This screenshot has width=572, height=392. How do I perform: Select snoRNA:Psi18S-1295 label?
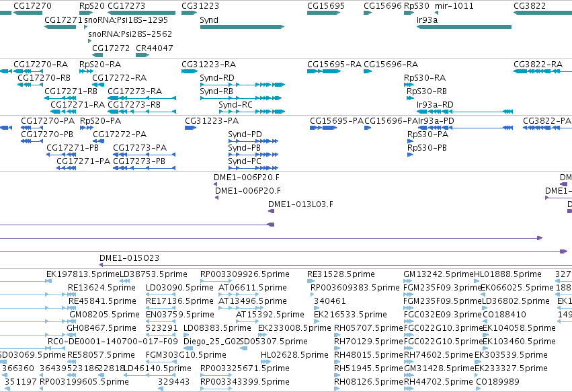tap(126, 19)
